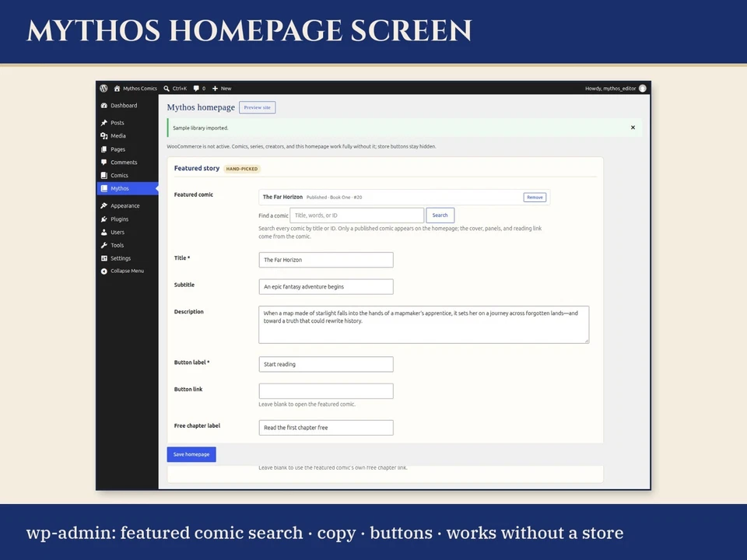Click the Description textarea resize handle corner
The image size is (747, 560).
[x=587, y=341]
